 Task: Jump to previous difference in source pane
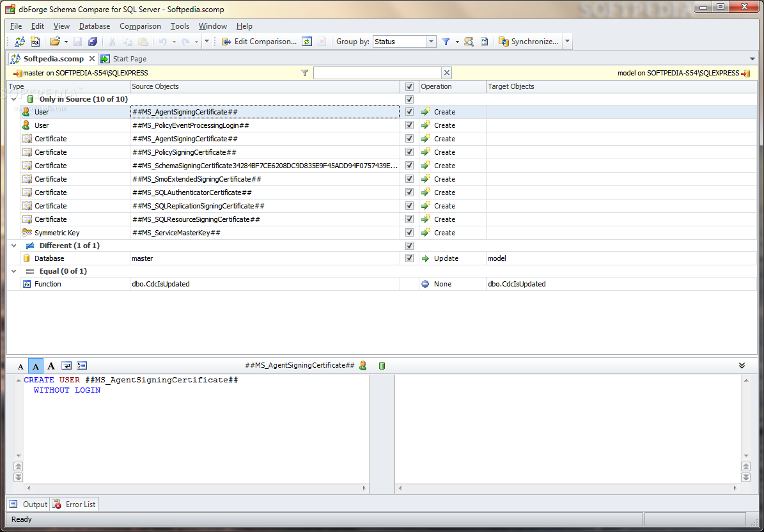[x=18, y=466]
